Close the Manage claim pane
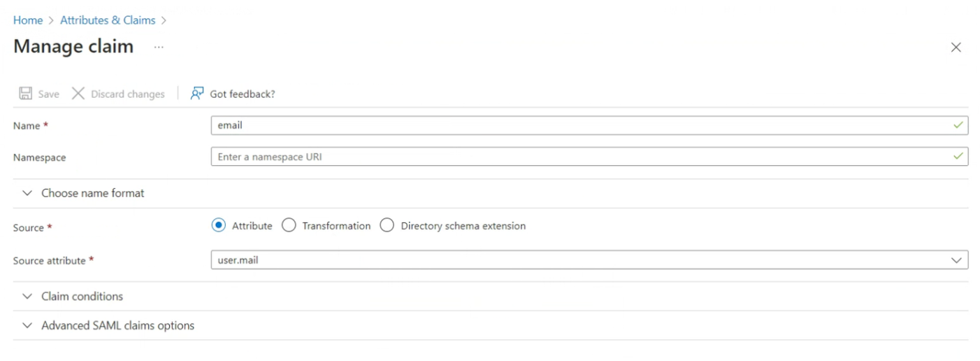The image size is (980, 361). (x=956, y=48)
